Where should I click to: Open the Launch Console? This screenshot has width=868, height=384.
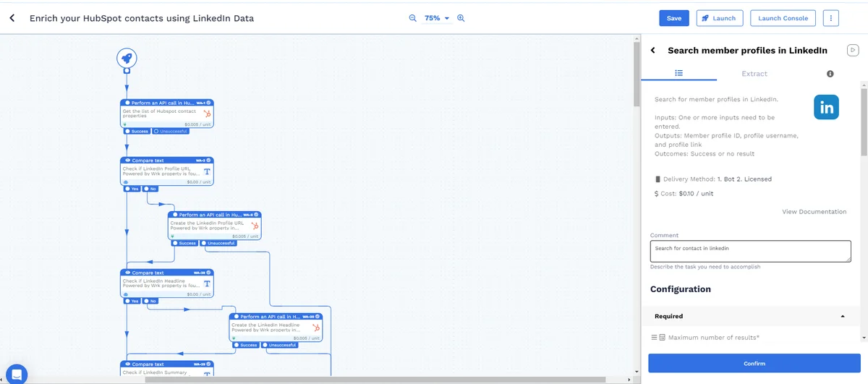(x=783, y=18)
